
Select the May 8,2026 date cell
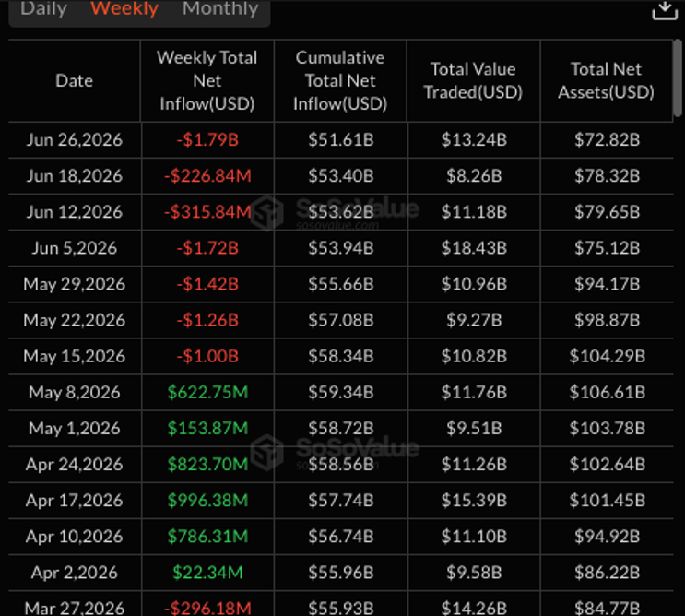pos(75,392)
